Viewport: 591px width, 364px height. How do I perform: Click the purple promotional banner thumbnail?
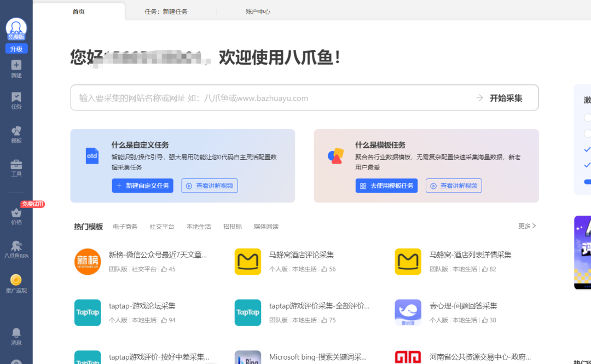coord(582,252)
